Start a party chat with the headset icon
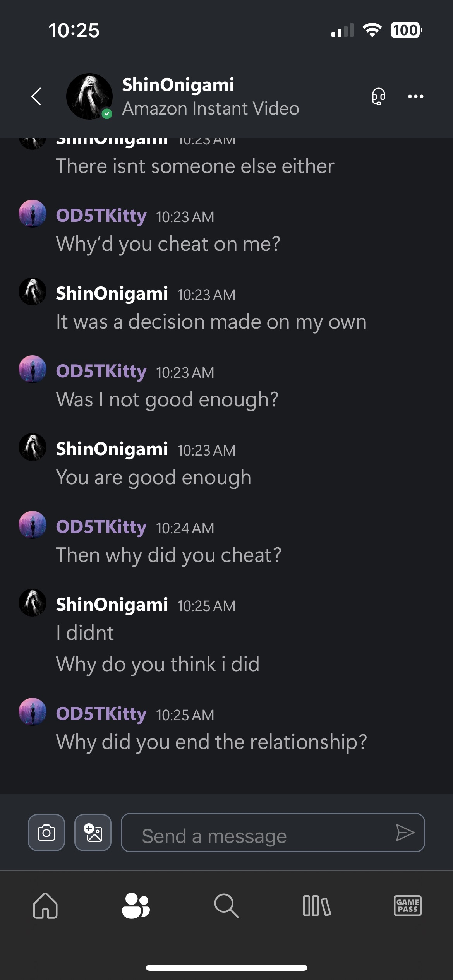Viewport: 453px width, 980px height. pos(378,96)
